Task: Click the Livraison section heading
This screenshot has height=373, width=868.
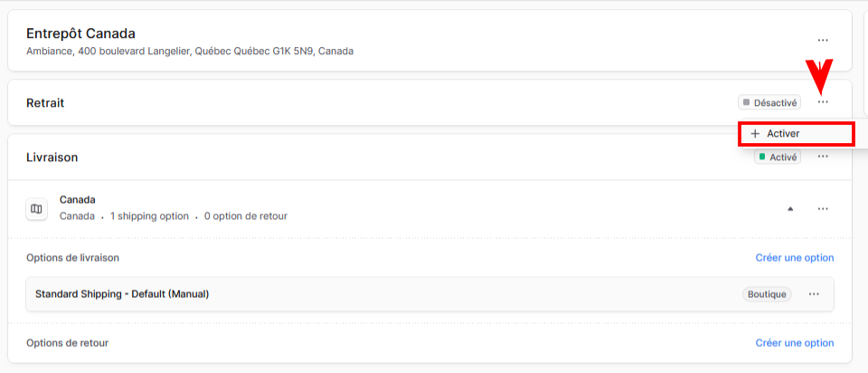Action: 52,158
